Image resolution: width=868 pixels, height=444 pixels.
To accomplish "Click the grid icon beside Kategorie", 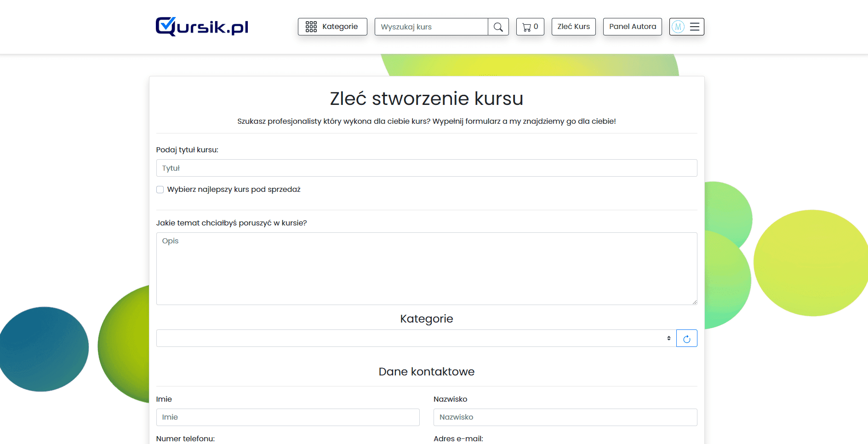I will (x=311, y=27).
